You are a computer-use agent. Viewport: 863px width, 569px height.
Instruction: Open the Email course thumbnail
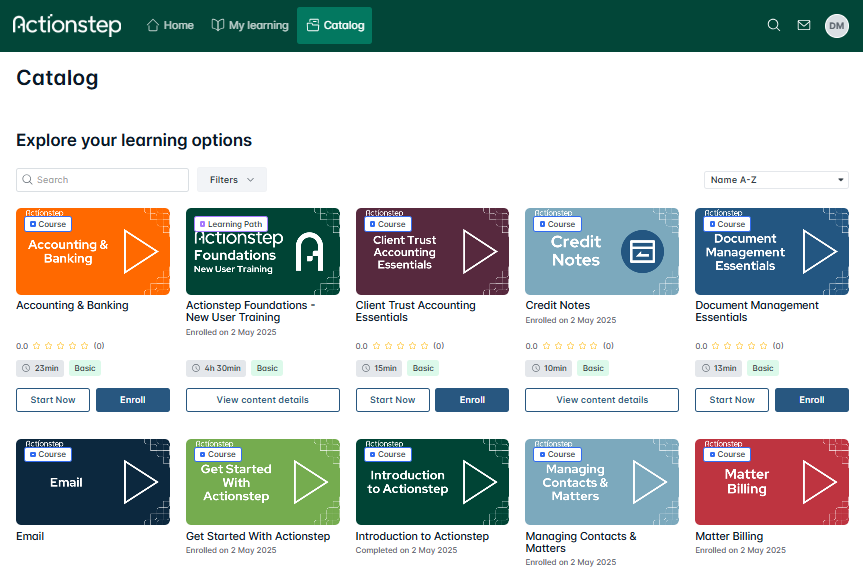pos(93,482)
